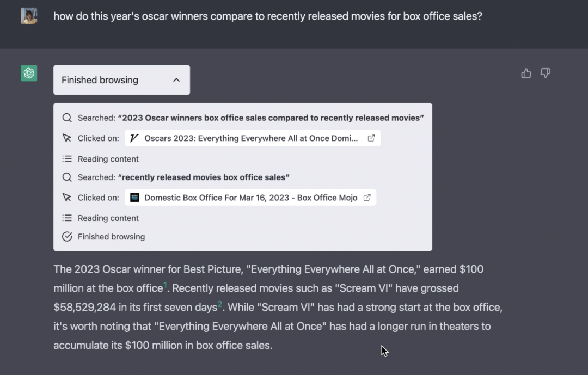Screen dimensions: 588x375
Task: Click the user's question message text
Action: [x=267, y=16]
